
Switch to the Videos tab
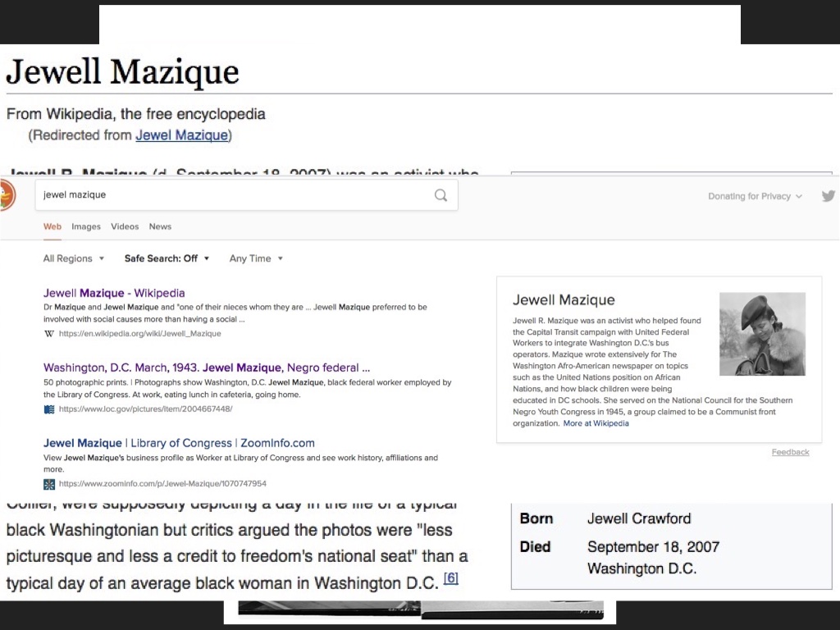pos(125,226)
